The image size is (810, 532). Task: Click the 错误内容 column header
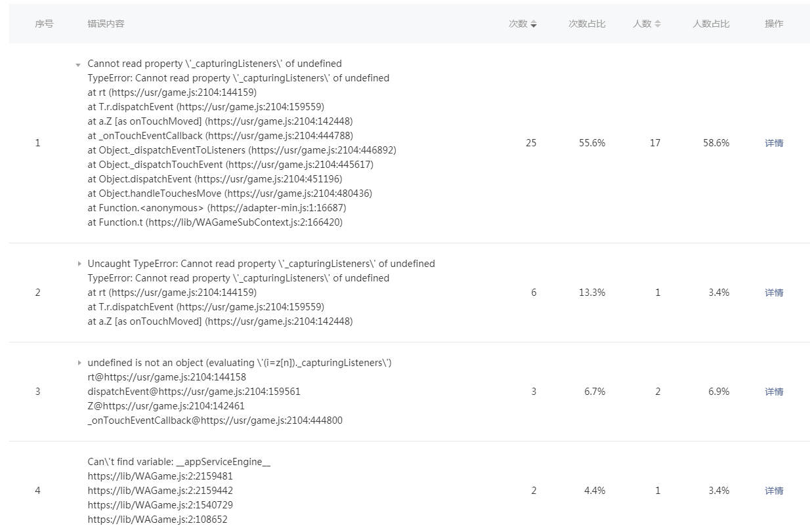click(106, 24)
